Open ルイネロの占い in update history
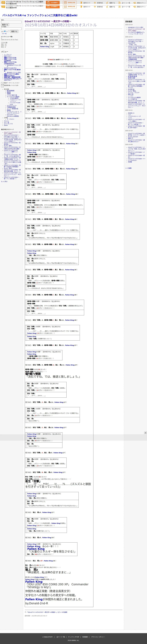147x644 pixels. [132, 160]
